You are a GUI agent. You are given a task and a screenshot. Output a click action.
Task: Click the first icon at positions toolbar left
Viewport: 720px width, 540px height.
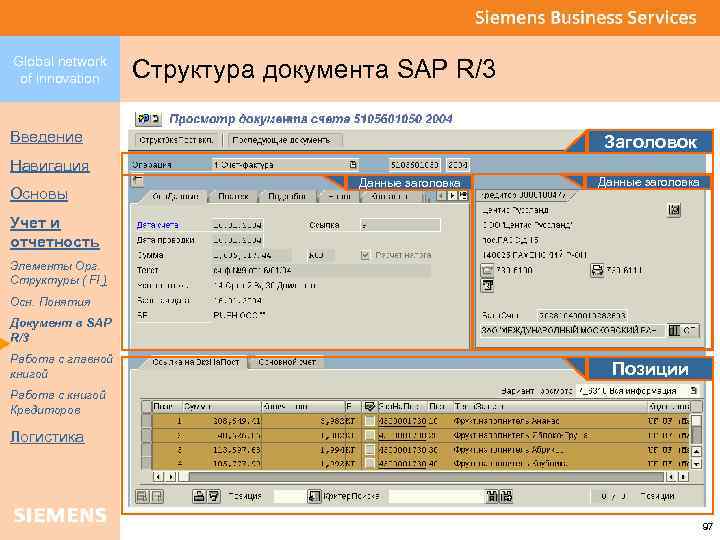pyautogui.click(x=142, y=496)
